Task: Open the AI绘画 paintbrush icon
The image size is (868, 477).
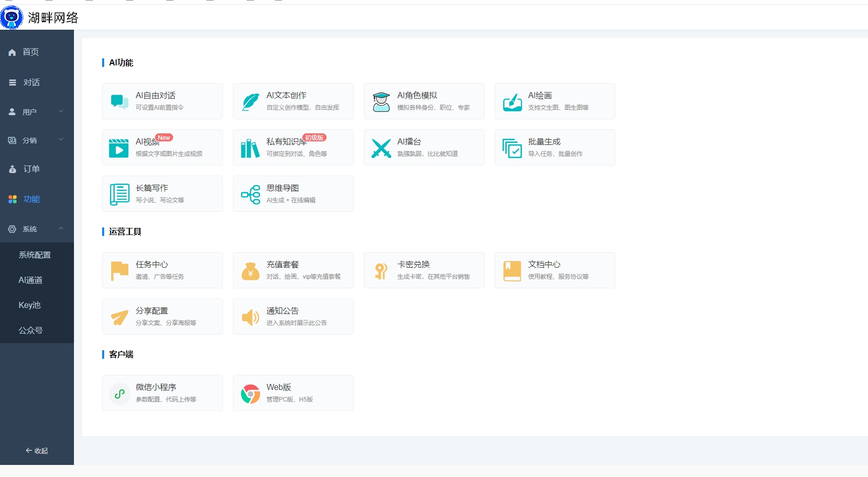Action: pyautogui.click(x=512, y=102)
